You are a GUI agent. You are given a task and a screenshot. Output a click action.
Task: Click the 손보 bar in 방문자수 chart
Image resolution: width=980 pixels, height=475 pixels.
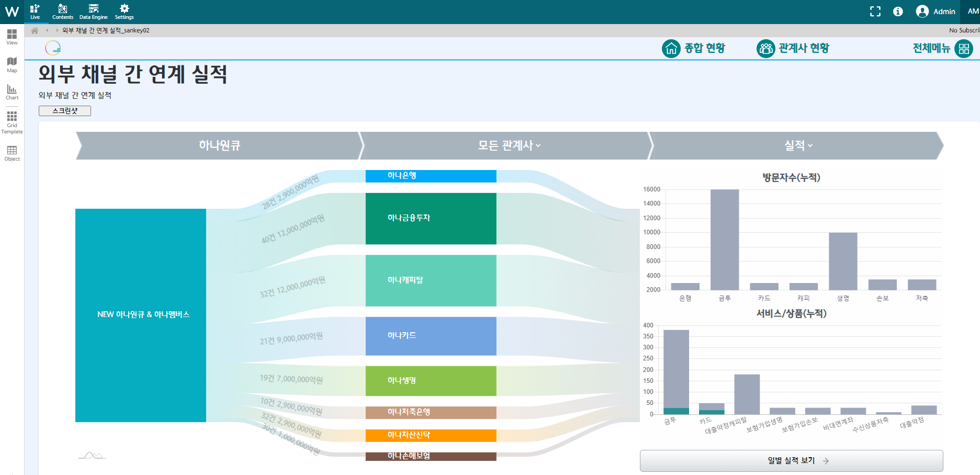click(x=883, y=285)
